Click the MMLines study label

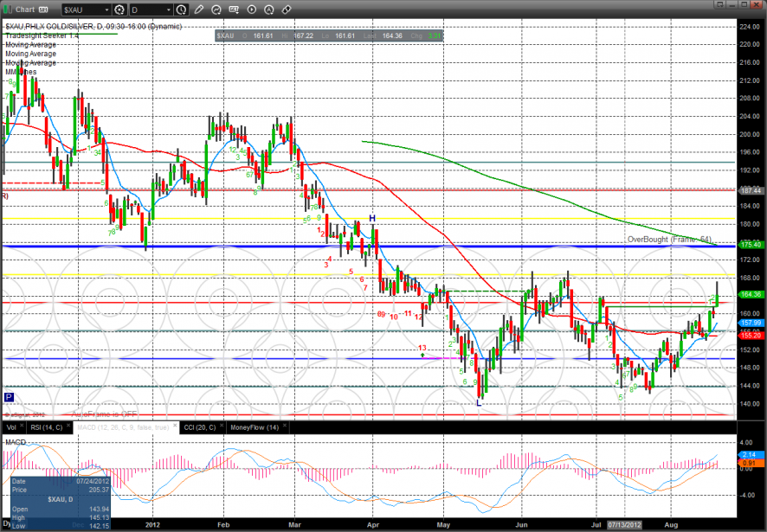point(21,72)
